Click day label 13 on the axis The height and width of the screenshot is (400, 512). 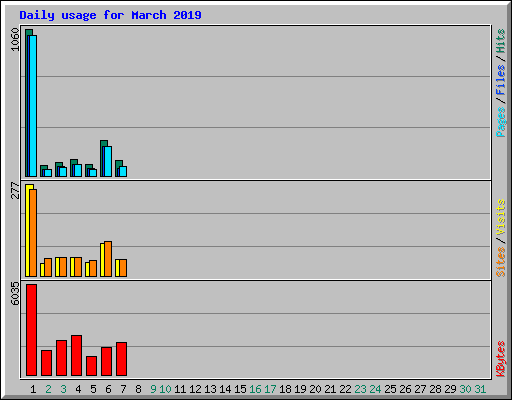pos(210,389)
